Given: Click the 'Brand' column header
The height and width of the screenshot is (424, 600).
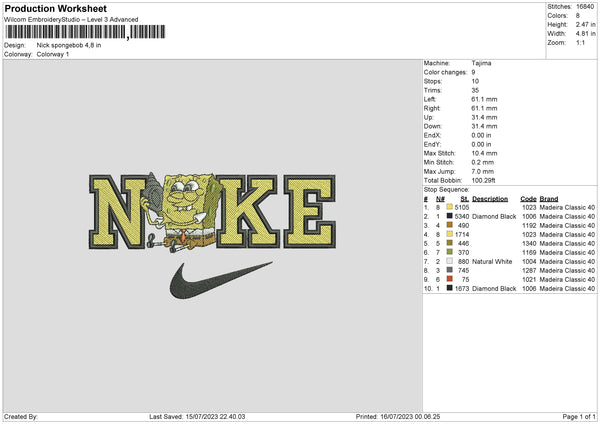Looking at the screenshot, I should pos(549,199).
